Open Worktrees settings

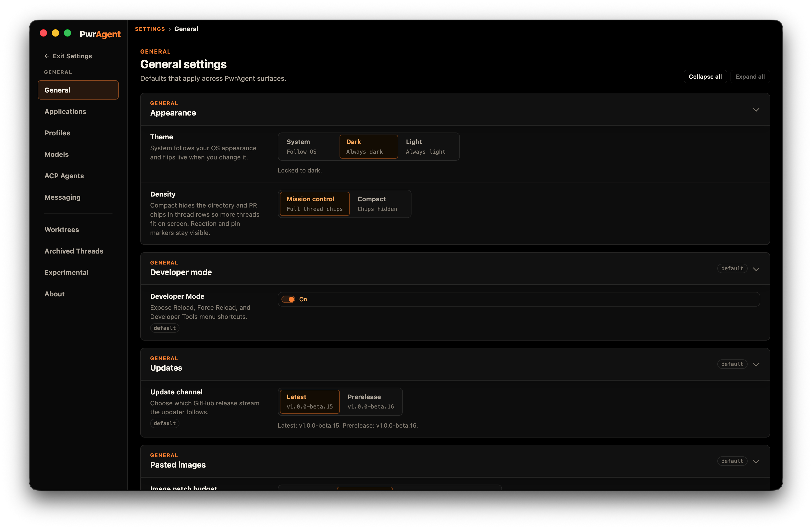coord(78,230)
